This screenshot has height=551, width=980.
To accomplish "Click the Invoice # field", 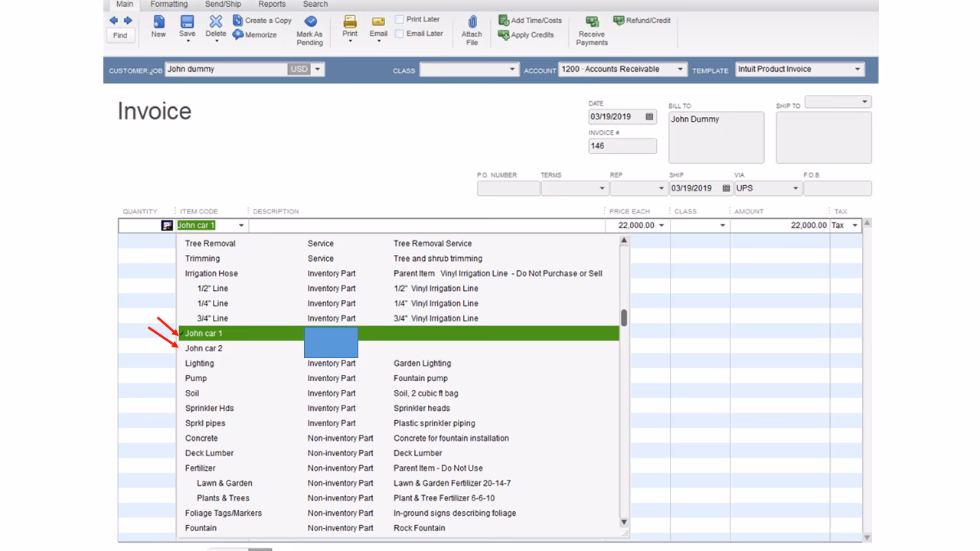I will pyautogui.click(x=622, y=145).
